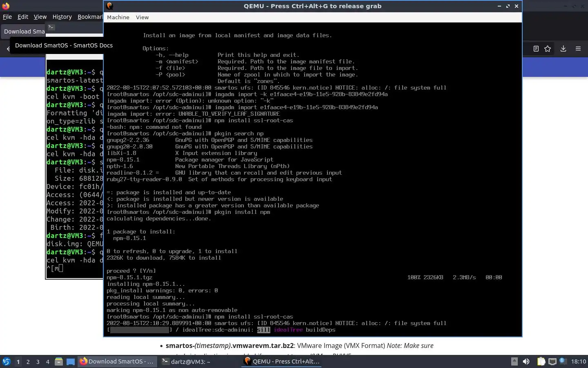
Task: Open Firefox's History menu
Action: point(62,17)
